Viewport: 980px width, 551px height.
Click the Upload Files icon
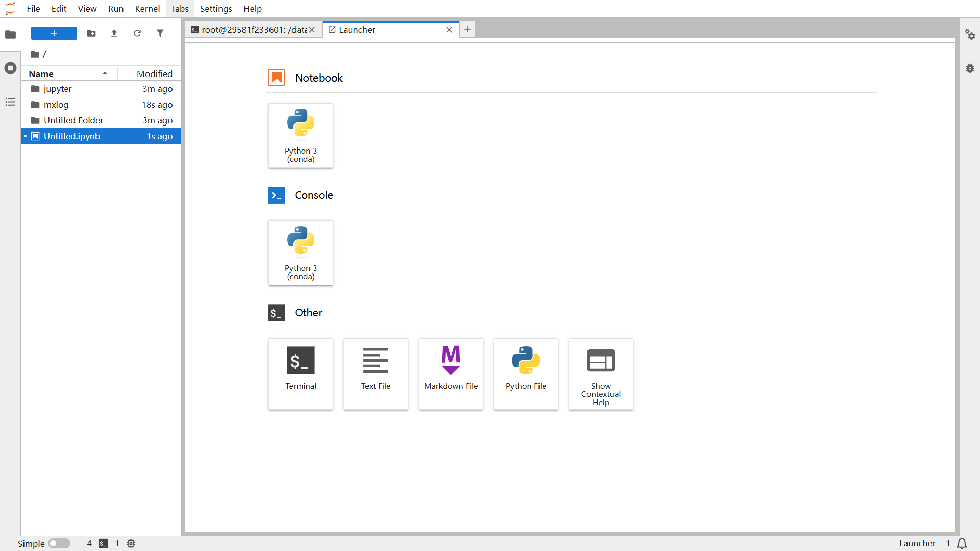point(114,33)
